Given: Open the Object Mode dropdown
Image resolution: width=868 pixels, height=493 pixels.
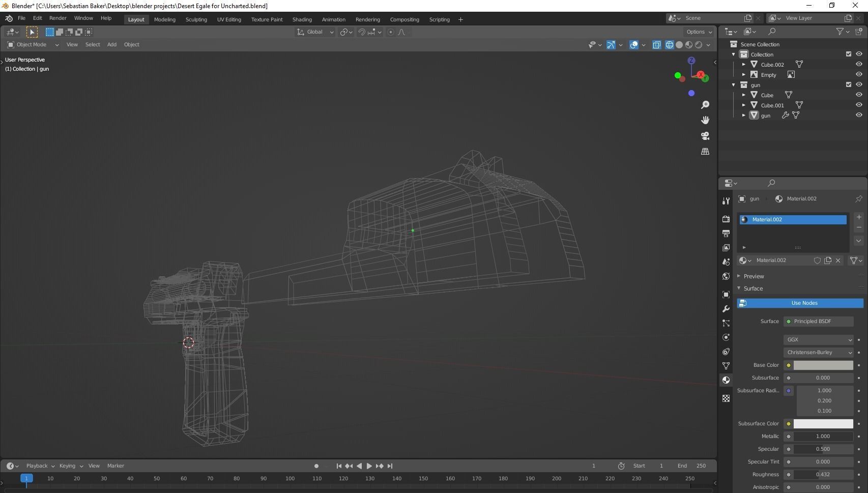Looking at the screenshot, I should coord(33,45).
